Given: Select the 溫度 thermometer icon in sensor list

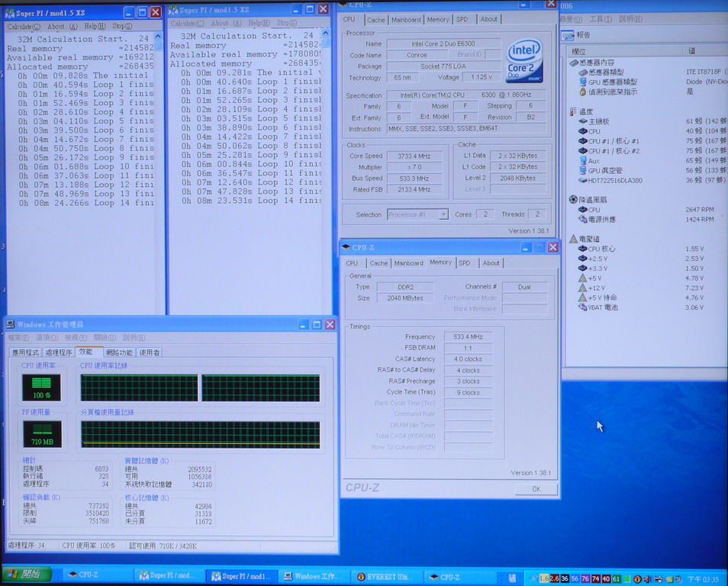Looking at the screenshot, I should tap(573, 111).
